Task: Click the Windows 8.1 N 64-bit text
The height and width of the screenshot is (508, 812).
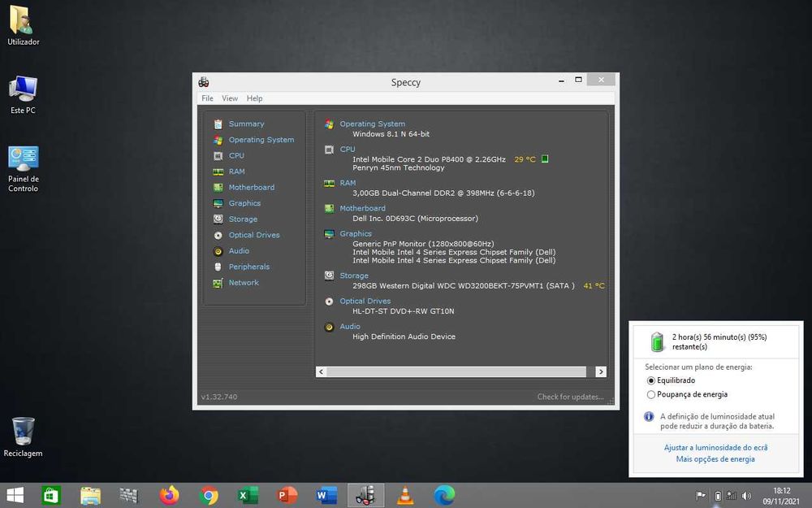Action: (391, 134)
